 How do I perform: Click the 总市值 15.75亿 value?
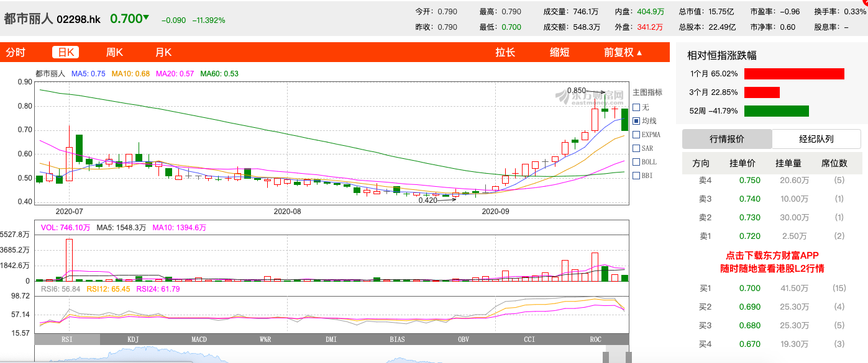click(720, 11)
